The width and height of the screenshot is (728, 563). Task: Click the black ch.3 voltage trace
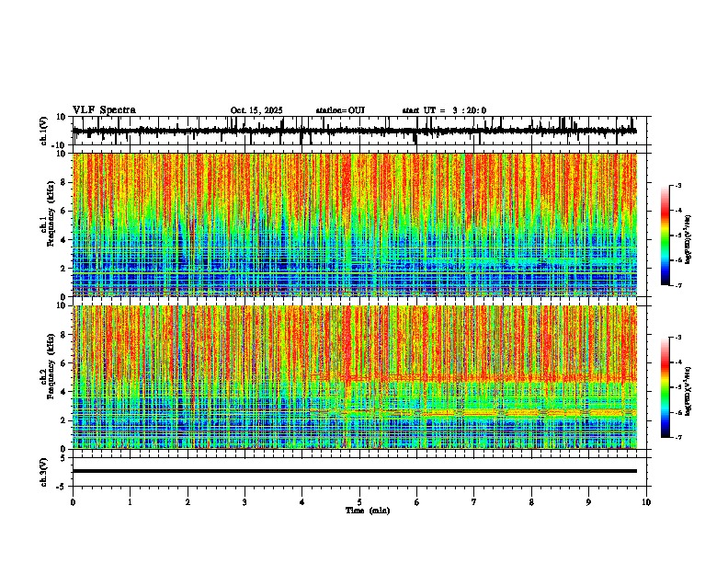tap(355, 471)
